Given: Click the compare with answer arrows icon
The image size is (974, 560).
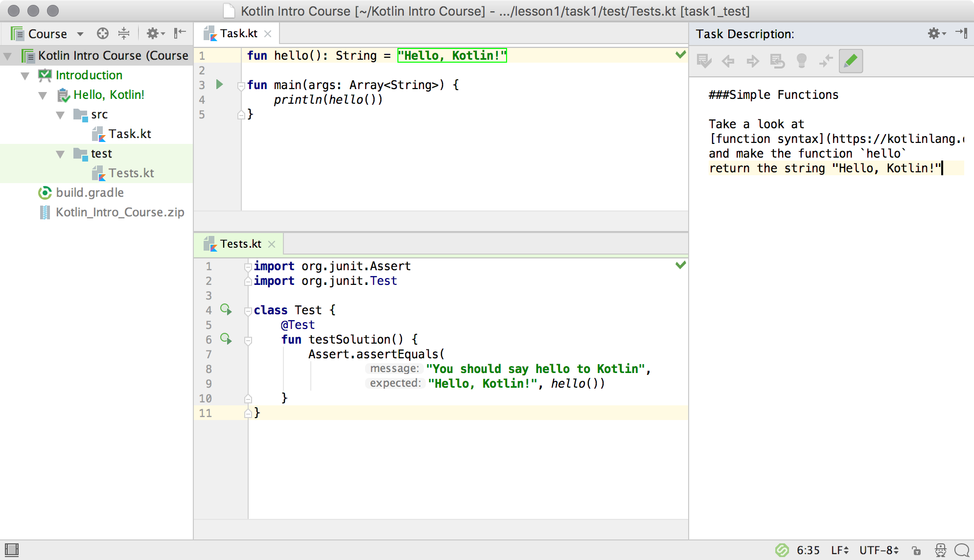Looking at the screenshot, I should pos(826,61).
